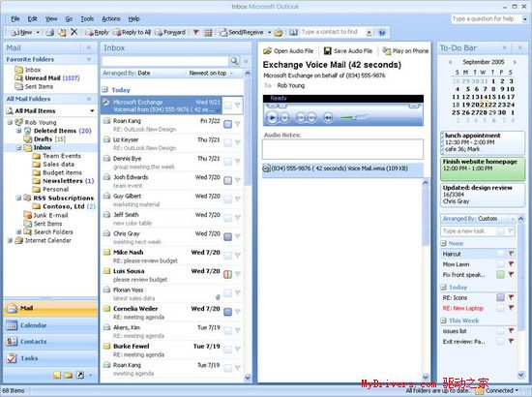The height and width of the screenshot is (397, 532).
Task: Toggle the flag on Haircut task
Action: [511, 254]
